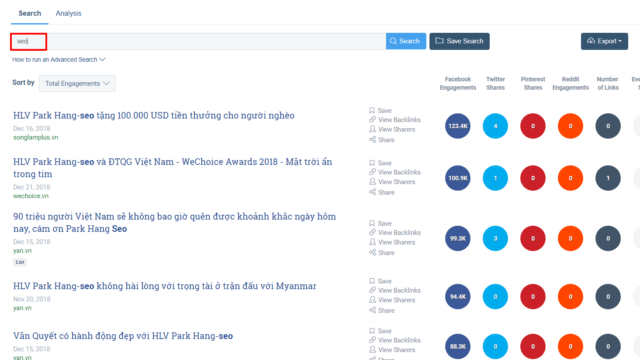The width and height of the screenshot is (640, 360).
Task: Click Number of Links circle showing 1
Action: click(608, 178)
